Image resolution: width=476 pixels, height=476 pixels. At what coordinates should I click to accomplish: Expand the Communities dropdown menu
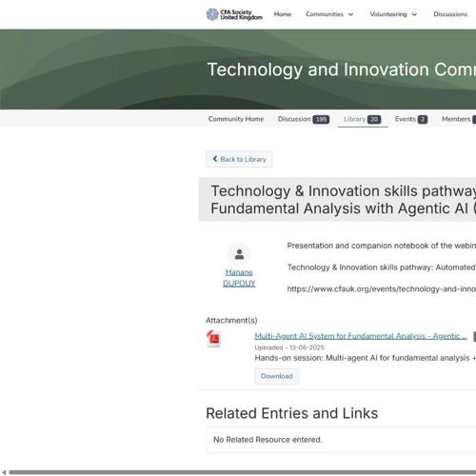[x=329, y=14]
